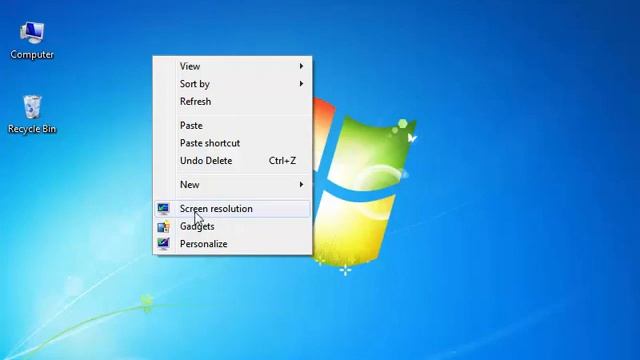640x360 pixels.
Task: Expand the Sort by submenu arrow
Action: point(301,84)
